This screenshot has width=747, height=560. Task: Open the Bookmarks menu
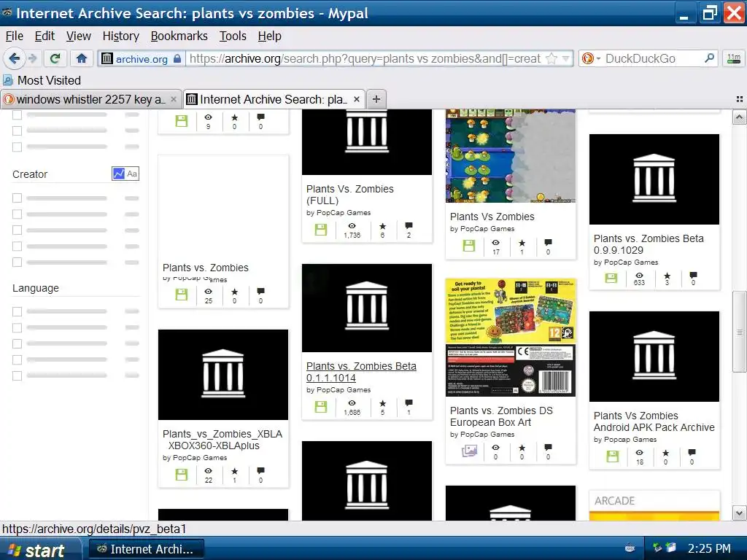click(179, 36)
